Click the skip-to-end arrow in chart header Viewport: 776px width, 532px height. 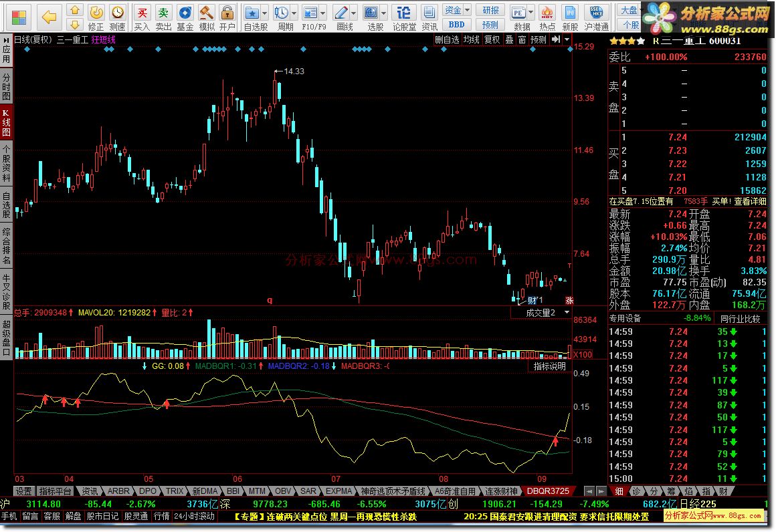(556, 39)
